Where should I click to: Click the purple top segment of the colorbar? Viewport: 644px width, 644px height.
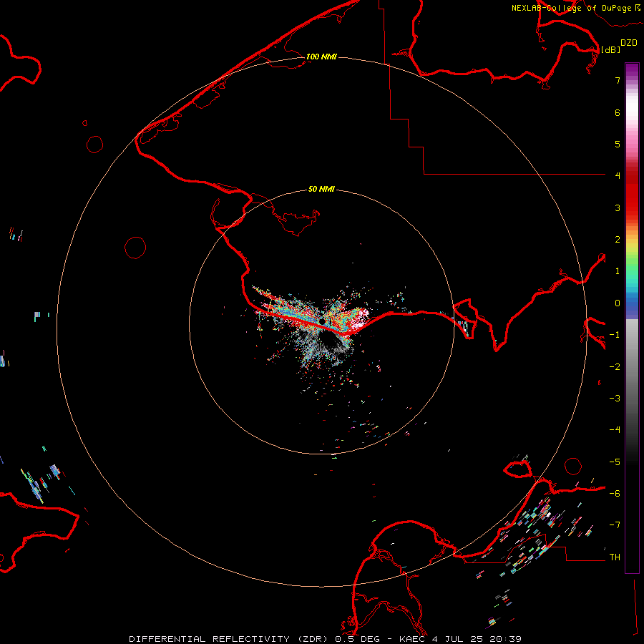pyautogui.click(x=632, y=69)
